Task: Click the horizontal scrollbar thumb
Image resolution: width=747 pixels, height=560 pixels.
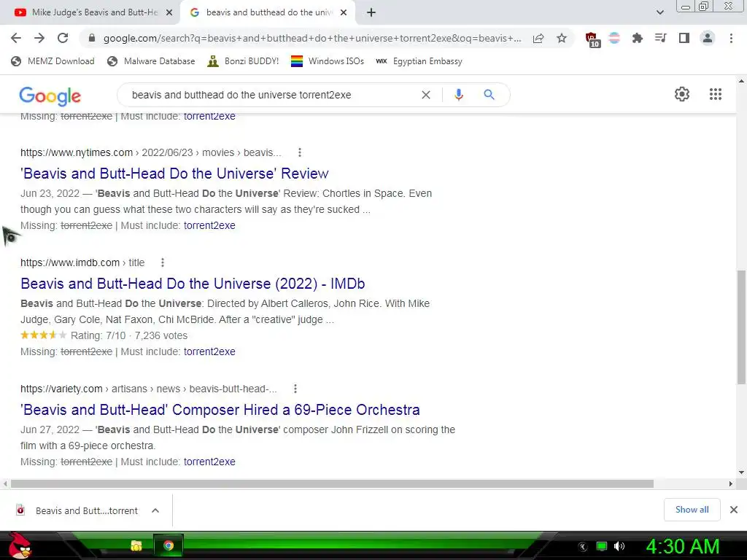Action: click(x=332, y=484)
